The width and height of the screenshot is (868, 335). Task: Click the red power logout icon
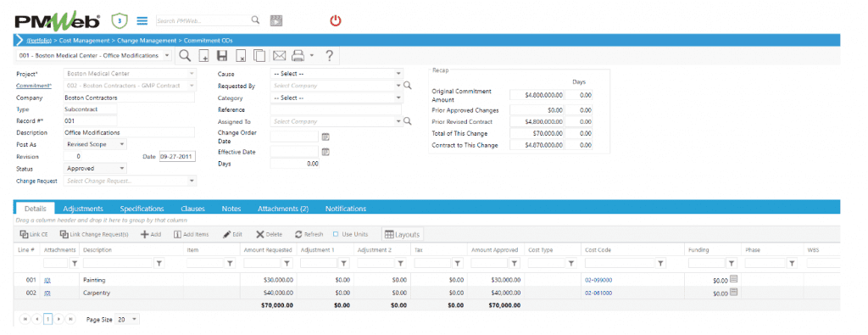pyautogui.click(x=336, y=21)
